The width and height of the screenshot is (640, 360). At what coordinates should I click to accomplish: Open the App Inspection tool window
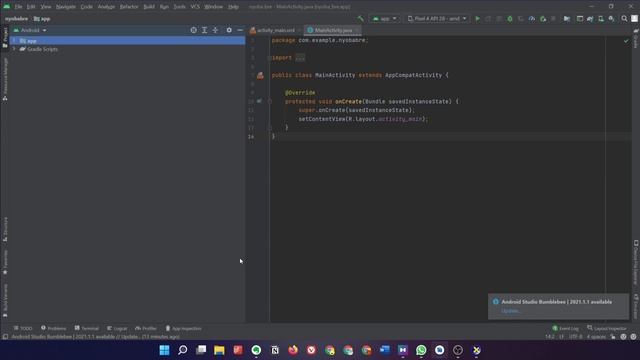pyautogui.click(x=183, y=328)
